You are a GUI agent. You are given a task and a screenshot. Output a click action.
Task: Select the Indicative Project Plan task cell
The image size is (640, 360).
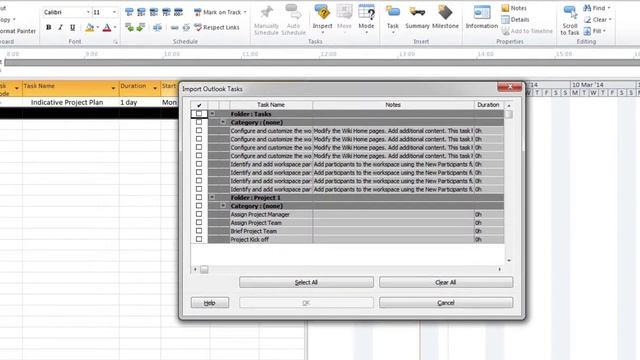[x=71, y=102]
